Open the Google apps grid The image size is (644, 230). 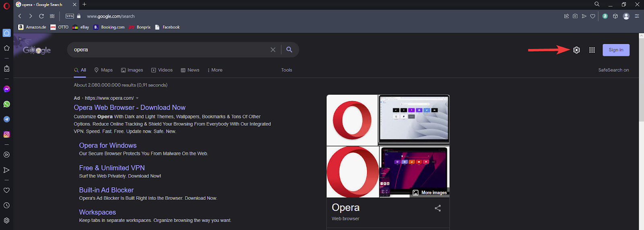pos(592,50)
